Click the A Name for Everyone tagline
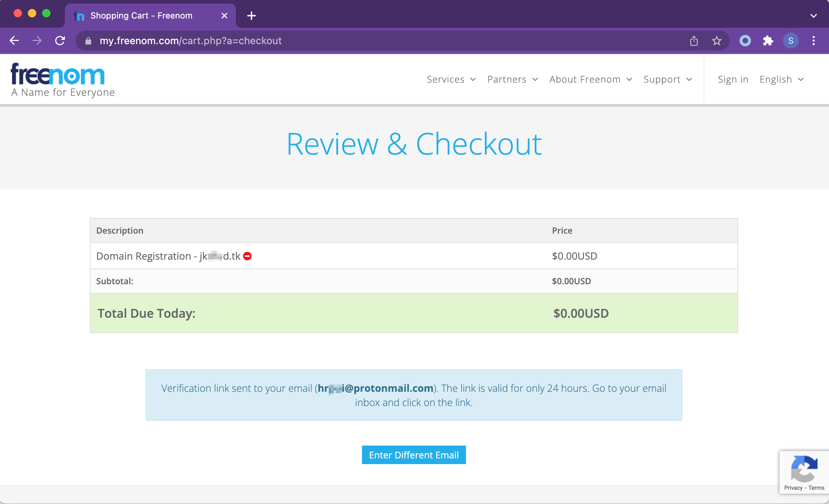 (63, 93)
